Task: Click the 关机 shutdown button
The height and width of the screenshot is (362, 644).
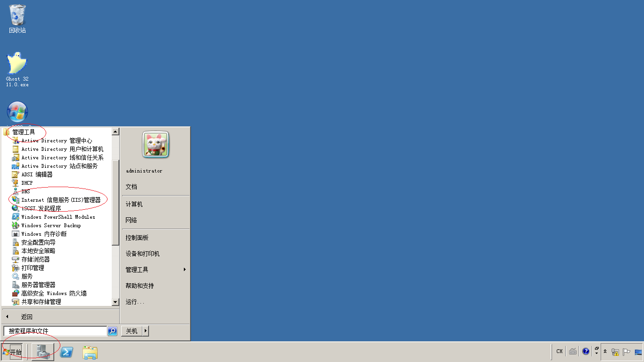Action: click(131, 331)
